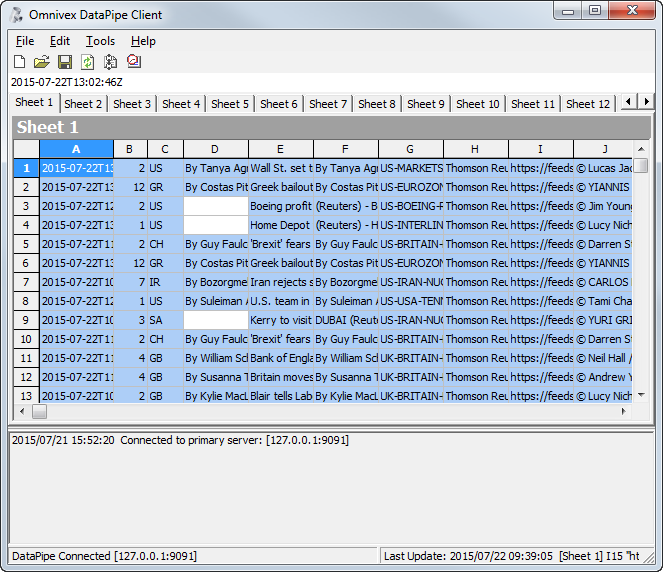Switch to the Sheet 5 tab

point(230,104)
